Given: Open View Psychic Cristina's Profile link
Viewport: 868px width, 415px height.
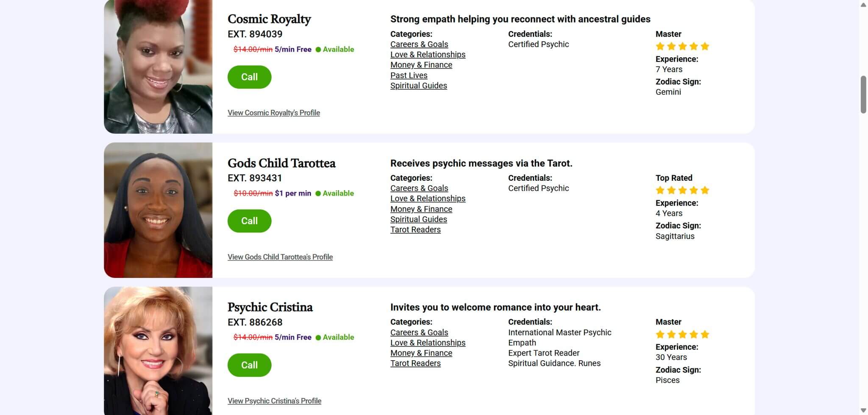Looking at the screenshot, I should pos(274,401).
